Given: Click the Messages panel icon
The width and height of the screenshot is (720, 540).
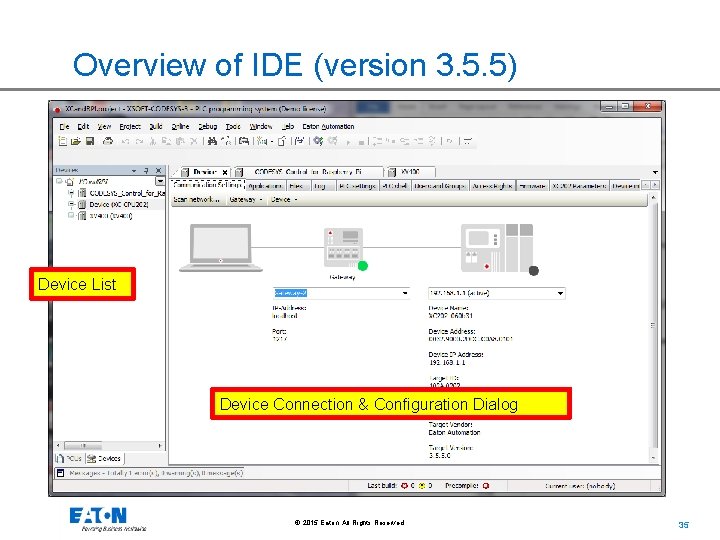Looking at the screenshot, I should 60,472.
